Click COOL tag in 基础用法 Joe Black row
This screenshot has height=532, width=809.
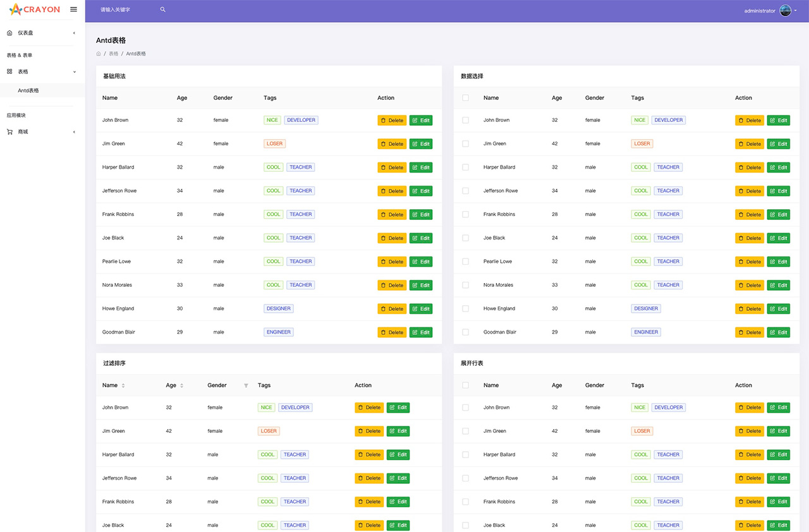pos(274,238)
